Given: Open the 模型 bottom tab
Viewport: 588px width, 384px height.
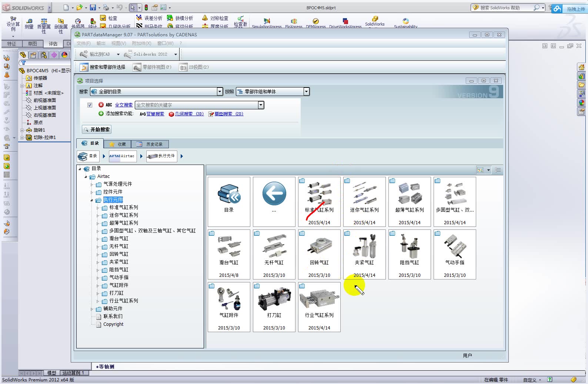Looking at the screenshot, I should coord(52,373).
